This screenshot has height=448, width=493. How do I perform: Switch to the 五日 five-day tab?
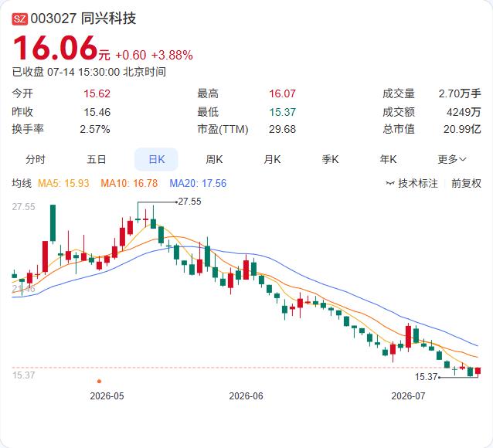(x=97, y=159)
